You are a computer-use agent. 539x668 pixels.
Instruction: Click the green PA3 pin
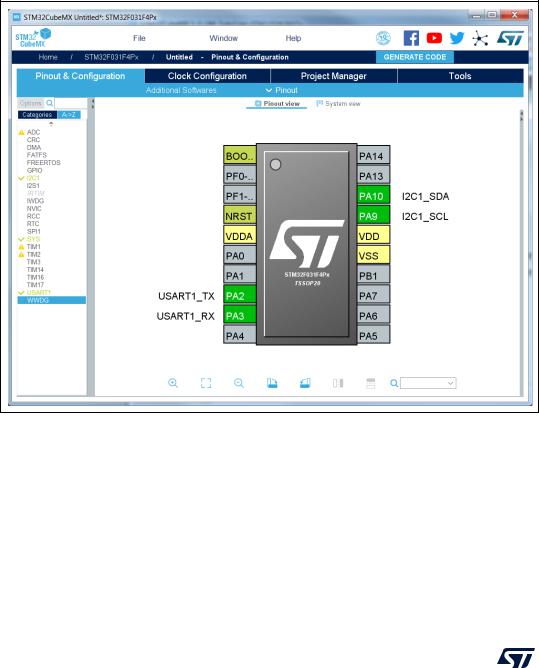pos(240,316)
